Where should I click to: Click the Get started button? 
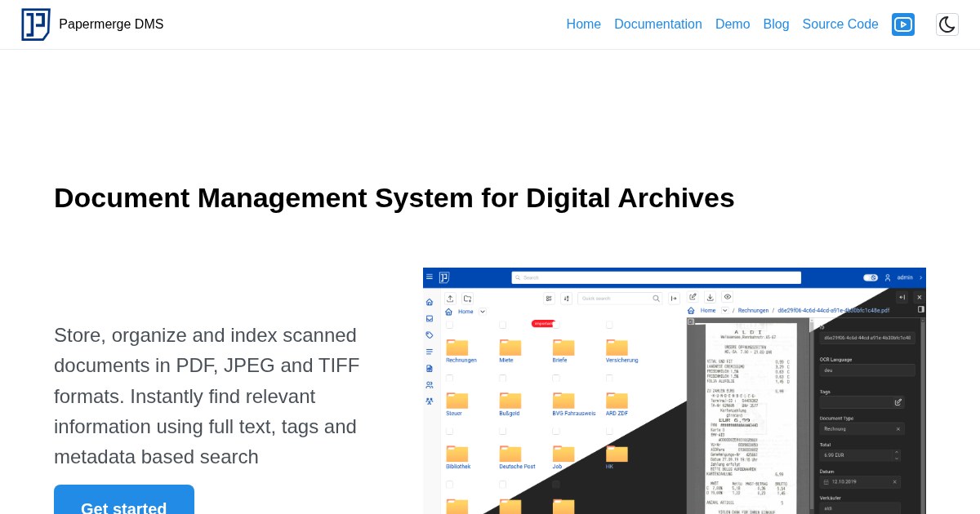tap(124, 500)
